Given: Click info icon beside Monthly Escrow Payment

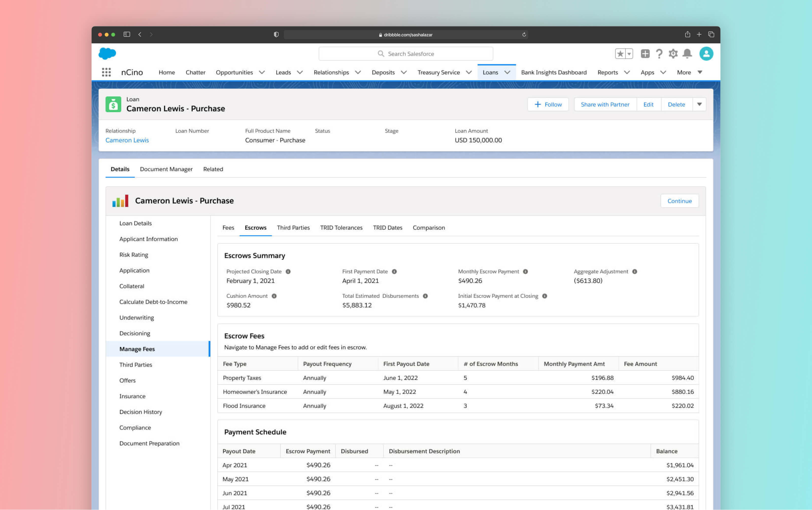Looking at the screenshot, I should 525,271.
